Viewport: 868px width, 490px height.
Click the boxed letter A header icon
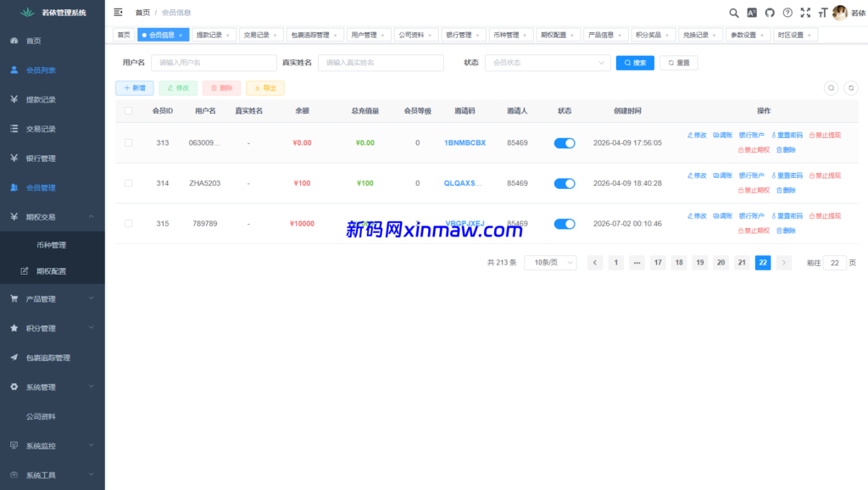752,13
